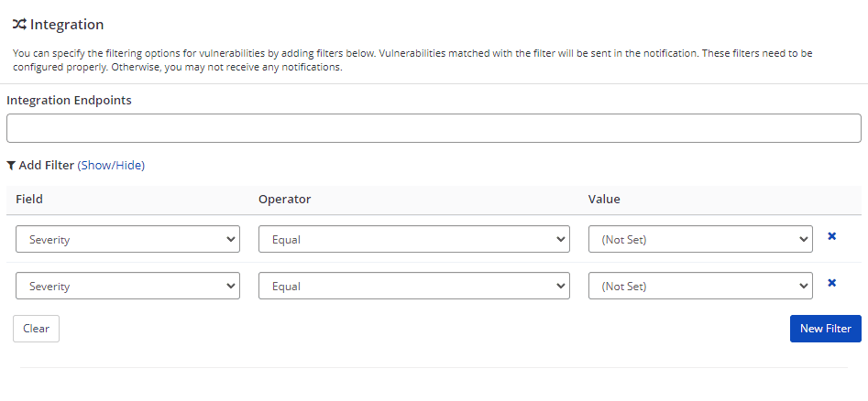Select the second row's (Not Set) value dropdown
Screen dimensions: 868x401
[699, 286]
